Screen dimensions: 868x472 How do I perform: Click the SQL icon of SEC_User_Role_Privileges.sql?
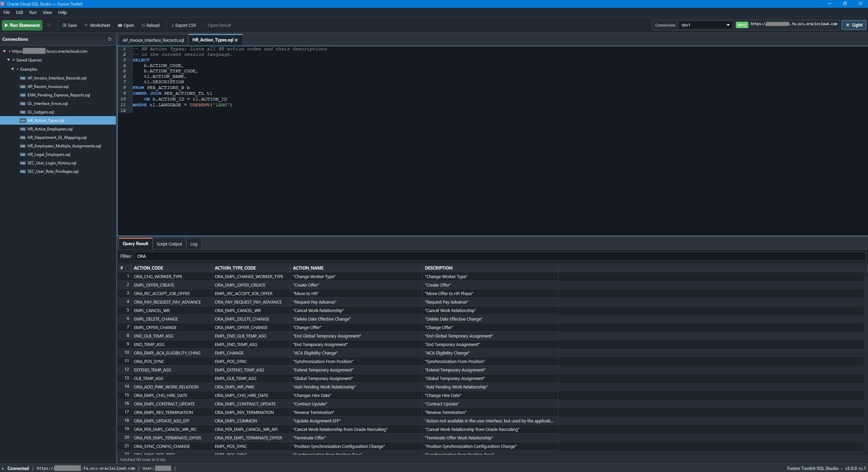pos(23,171)
